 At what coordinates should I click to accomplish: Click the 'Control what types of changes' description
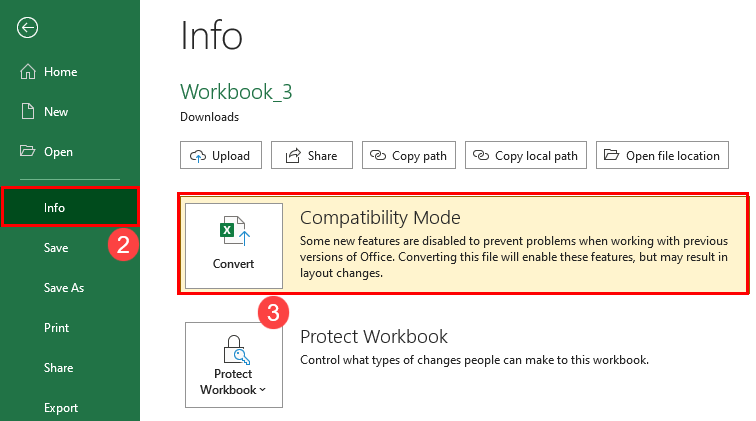(474, 360)
